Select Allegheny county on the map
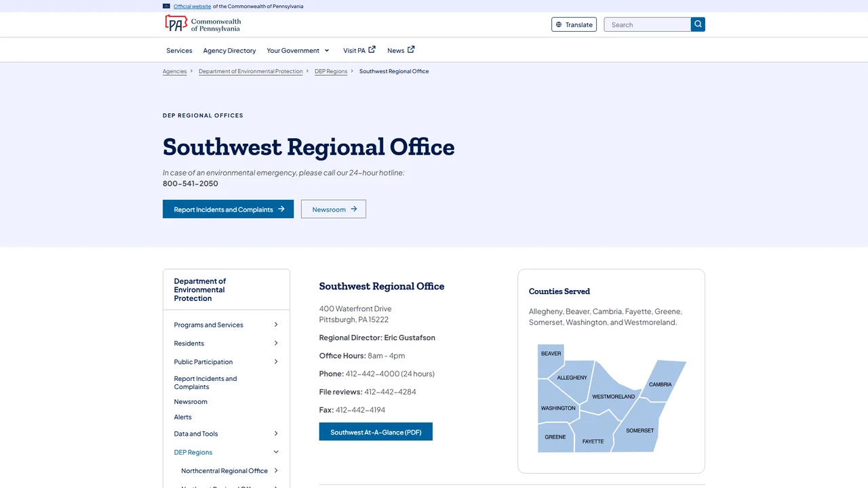Viewport: 868px width, 488px height. tap(572, 378)
